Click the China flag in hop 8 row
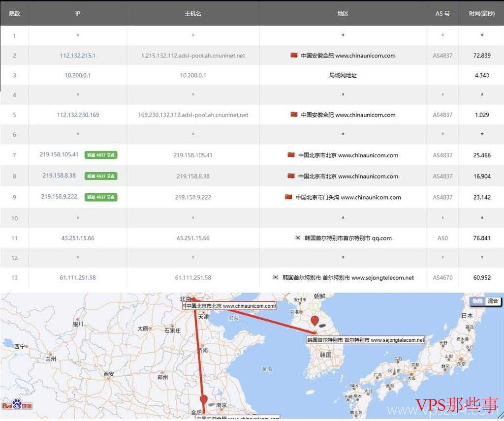The width and height of the screenshot is (504, 421). tap(291, 176)
